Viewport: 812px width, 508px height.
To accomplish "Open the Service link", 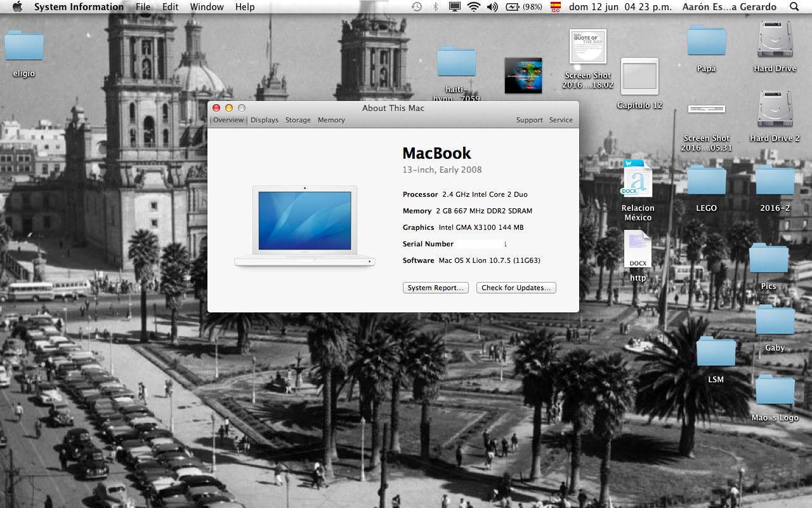I will tap(561, 120).
